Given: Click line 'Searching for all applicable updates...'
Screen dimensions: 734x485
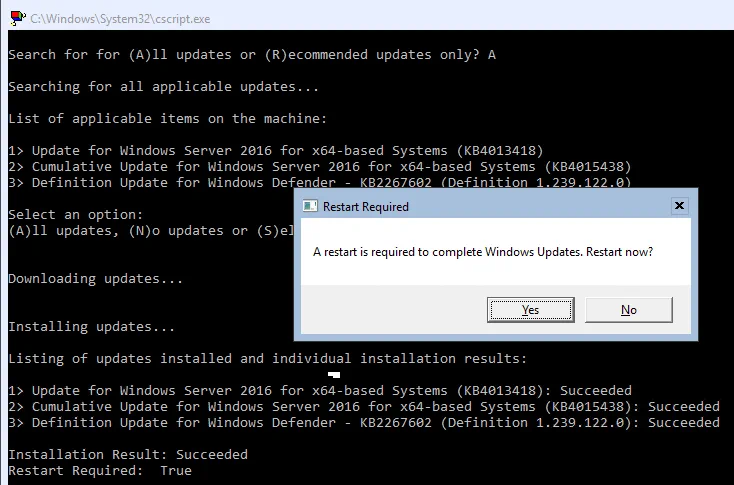Looking at the screenshot, I should point(163,87).
